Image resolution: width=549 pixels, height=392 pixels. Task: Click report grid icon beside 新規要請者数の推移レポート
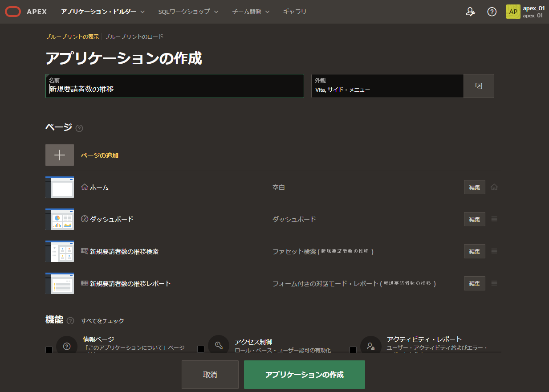click(x=85, y=283)
